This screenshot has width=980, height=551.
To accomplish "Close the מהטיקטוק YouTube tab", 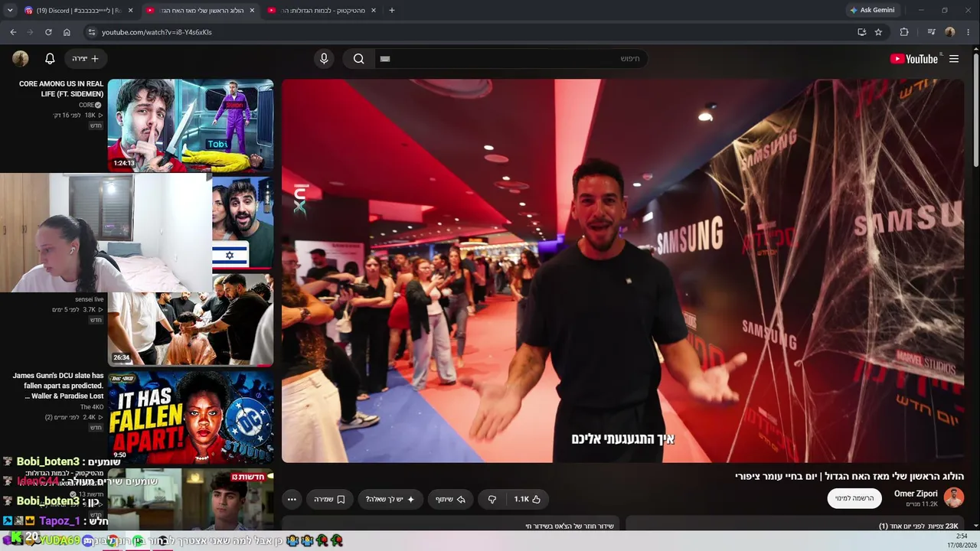I will click(374, 10).
